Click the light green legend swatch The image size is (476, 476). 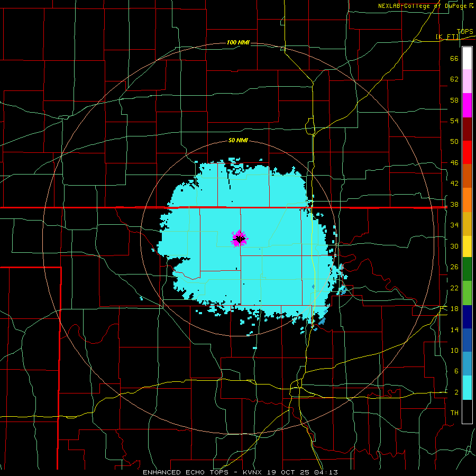click(467, 293)
